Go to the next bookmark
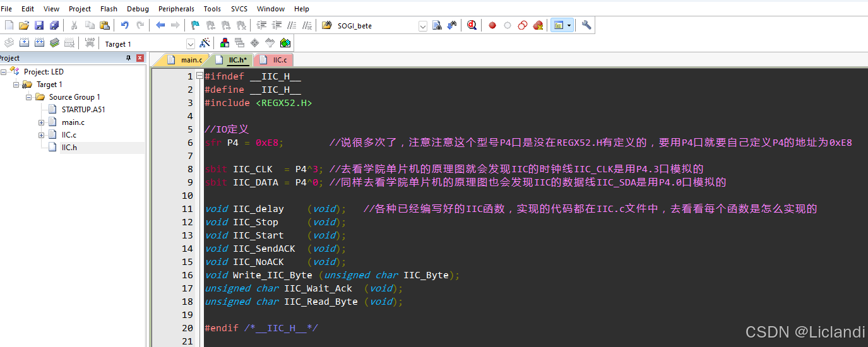The height and width of the screenshot is (347, 868). click(225, 25)
